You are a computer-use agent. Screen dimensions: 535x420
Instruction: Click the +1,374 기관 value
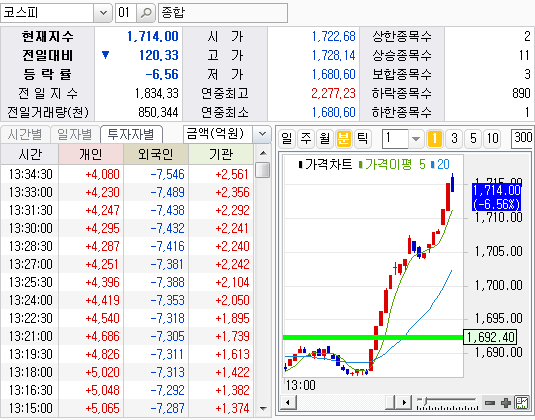pyautogui.click(x=232, y=408)
